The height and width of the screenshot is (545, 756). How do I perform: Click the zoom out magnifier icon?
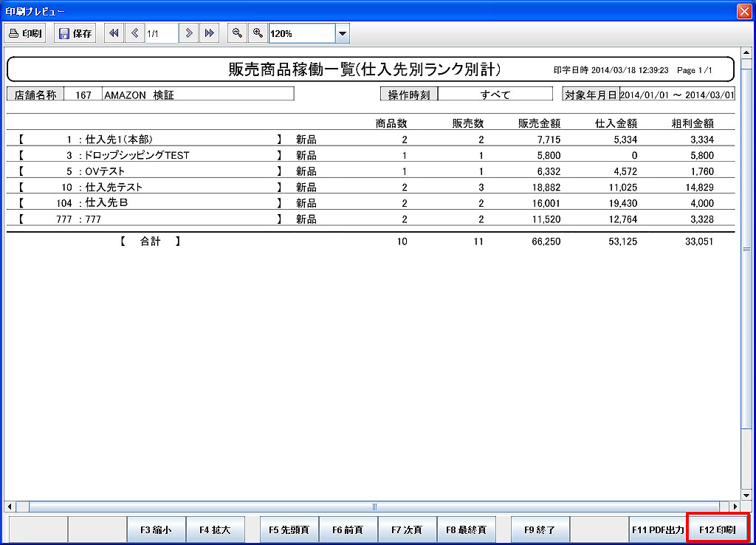pos(236,33)
